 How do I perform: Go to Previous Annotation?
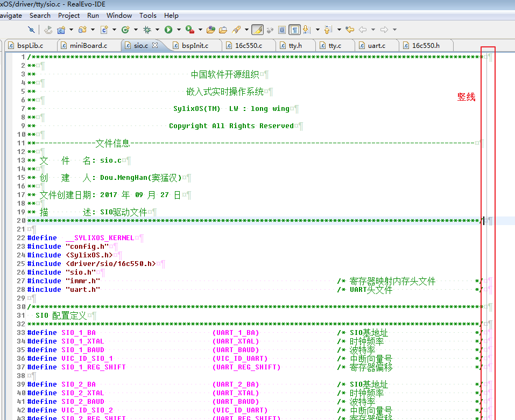point(328,30)
